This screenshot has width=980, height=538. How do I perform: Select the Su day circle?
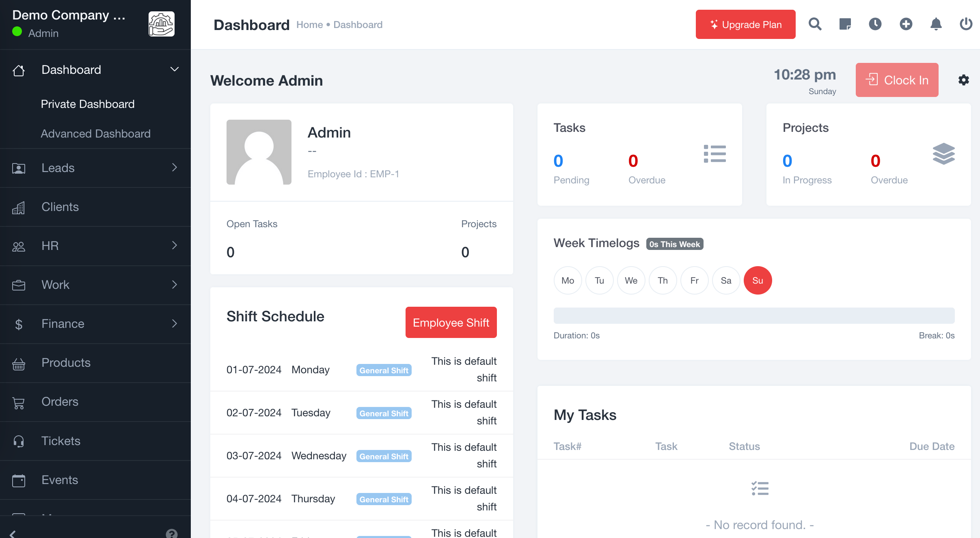coord(758,280)
